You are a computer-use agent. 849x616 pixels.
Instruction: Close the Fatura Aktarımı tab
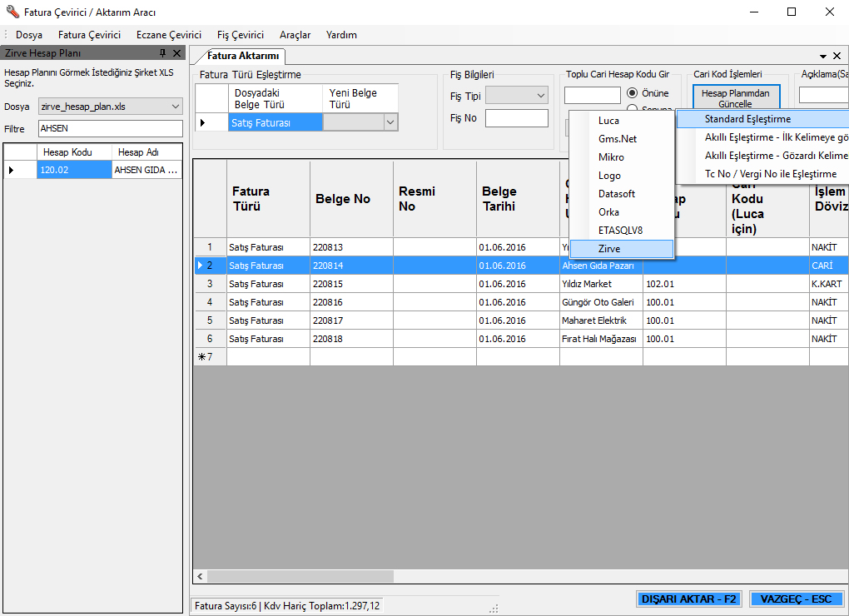click(837, 56)
